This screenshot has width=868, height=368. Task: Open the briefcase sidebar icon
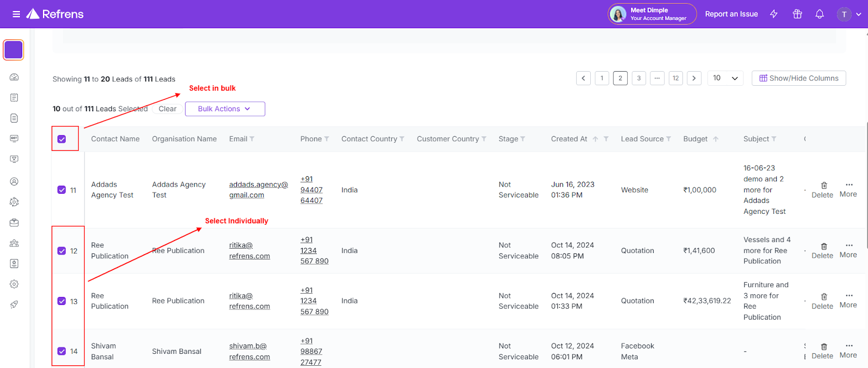[x=14, y=223]
